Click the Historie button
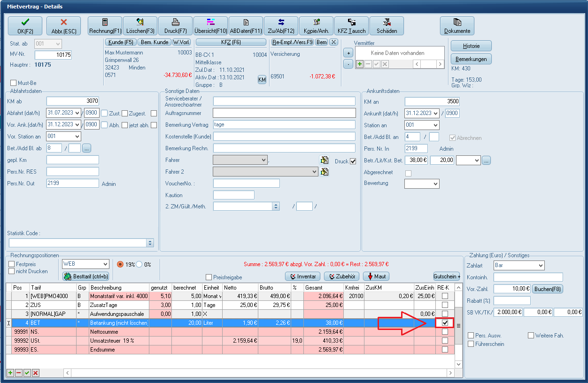588x383 pixels. click(x=471, y=46)
